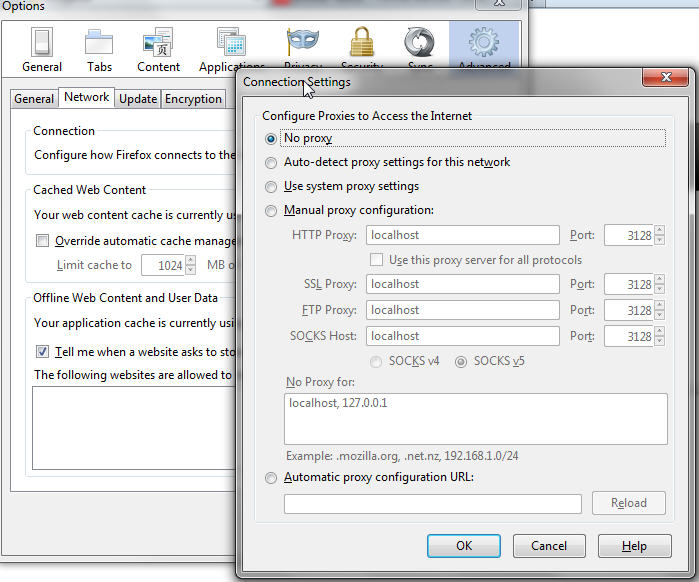Click the automatic proxy configuration URL field
Image resolution: width=699 pixels, height=582 pixels.
(432, 504)
